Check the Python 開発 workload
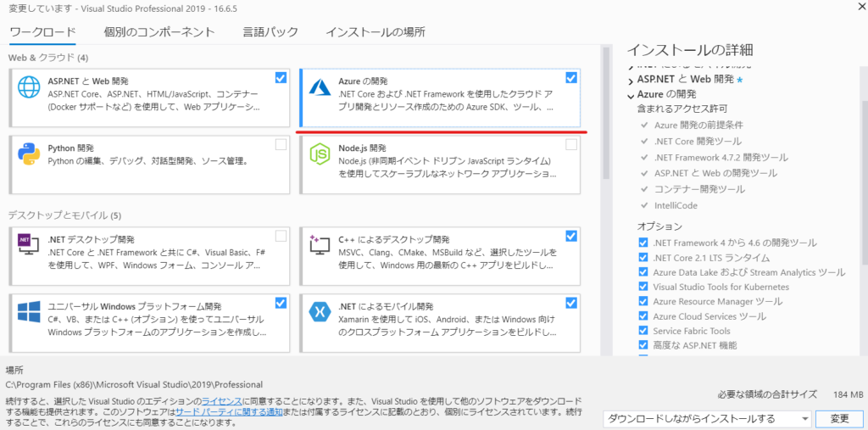The image size is (868, 430). click(281, 145)
